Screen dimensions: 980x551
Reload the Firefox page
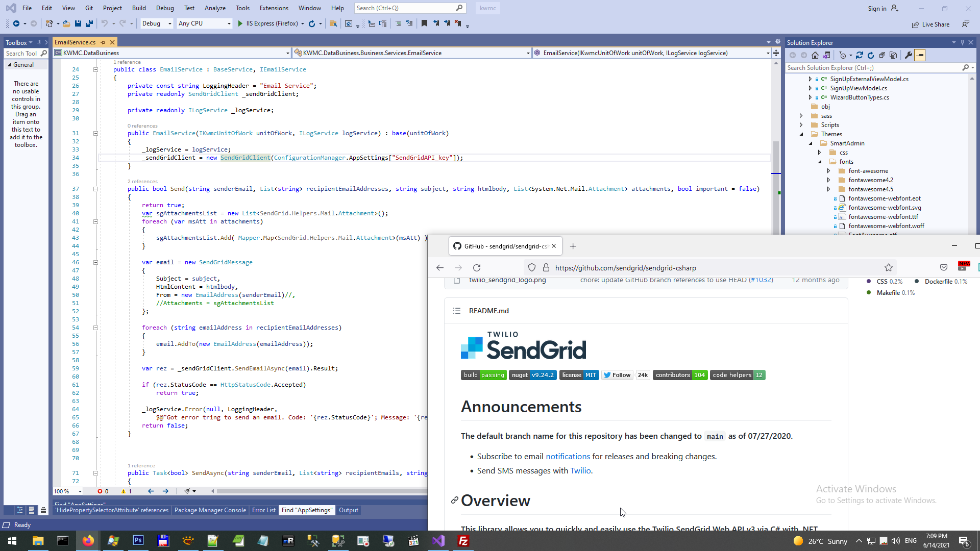click(477, 268)
